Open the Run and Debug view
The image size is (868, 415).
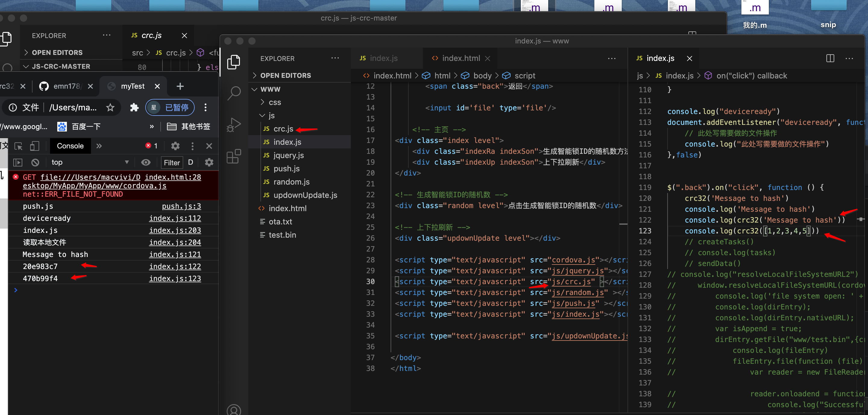(234, 125)
